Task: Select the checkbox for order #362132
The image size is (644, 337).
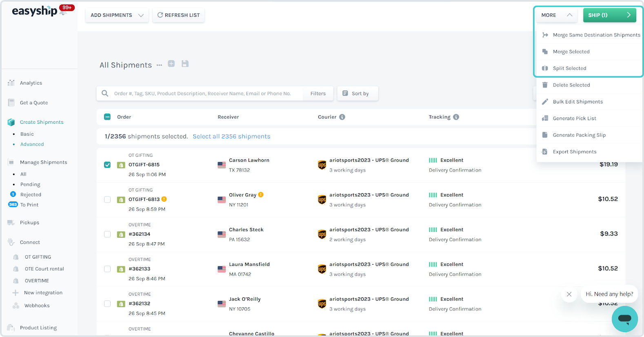Action: coord(107,304)
